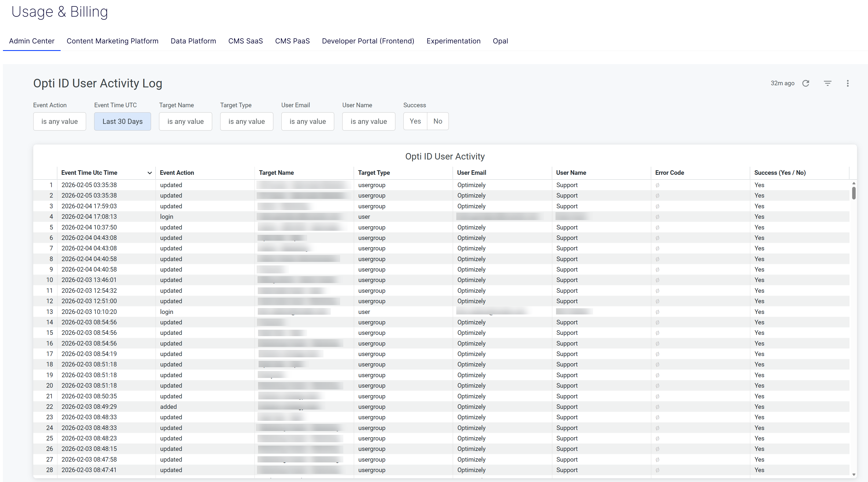868x482 pixels.
Task: Click the sort arrow on Event Time column
Action: 150,173
